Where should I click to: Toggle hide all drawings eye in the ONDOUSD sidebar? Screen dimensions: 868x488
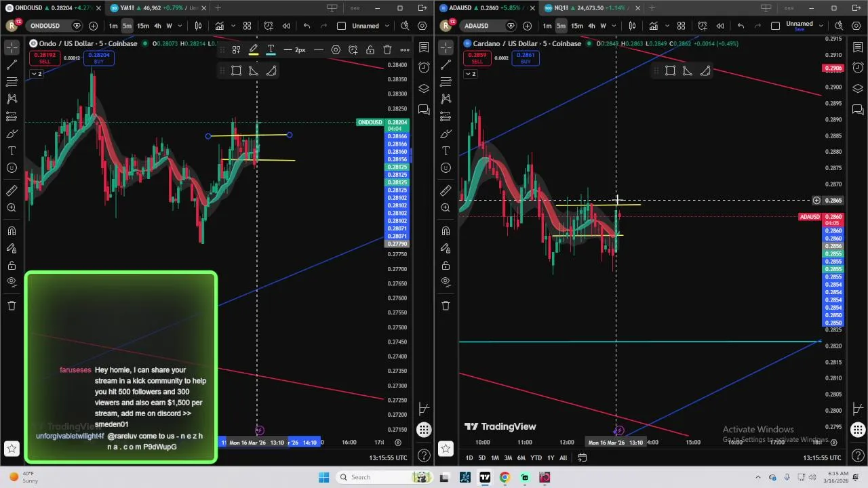click(12, 282)
